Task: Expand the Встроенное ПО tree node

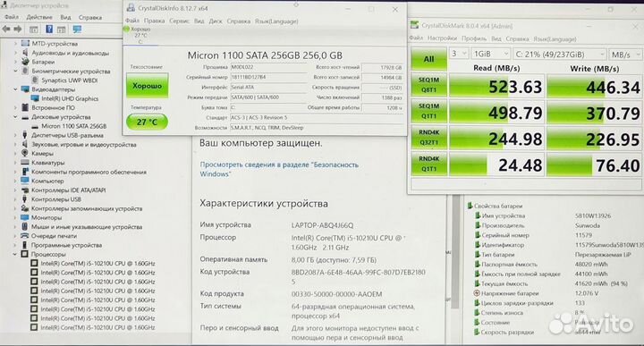Action: [15, 107]
